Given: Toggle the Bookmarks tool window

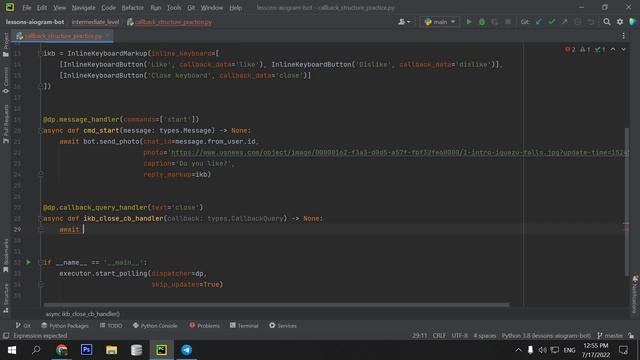Looking at the screenshot, I should [6, 256].
